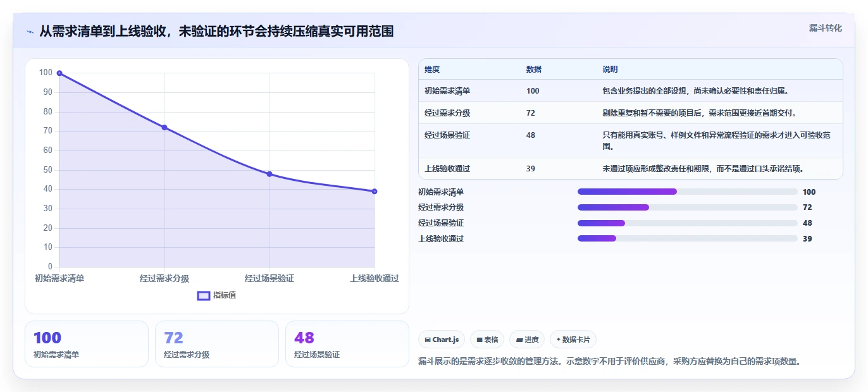Click the progress list label 上线验收通过
The height and width of the screenshot is (392, 868).
441,239
